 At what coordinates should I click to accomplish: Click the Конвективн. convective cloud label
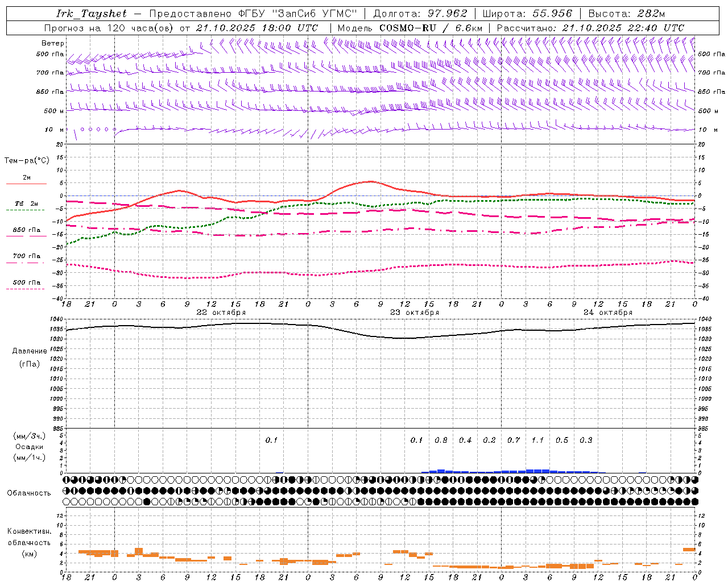pyautogui.click(x=29, y=531)
